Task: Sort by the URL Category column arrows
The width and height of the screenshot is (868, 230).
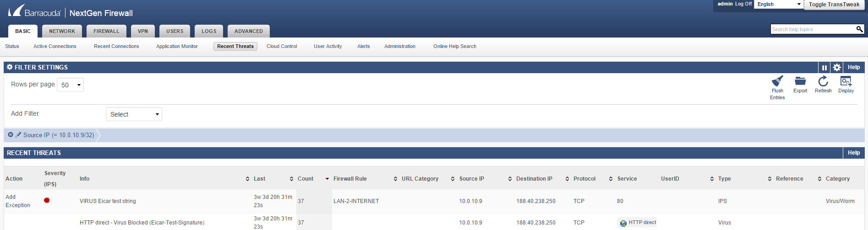Action: tap(453, 179)
